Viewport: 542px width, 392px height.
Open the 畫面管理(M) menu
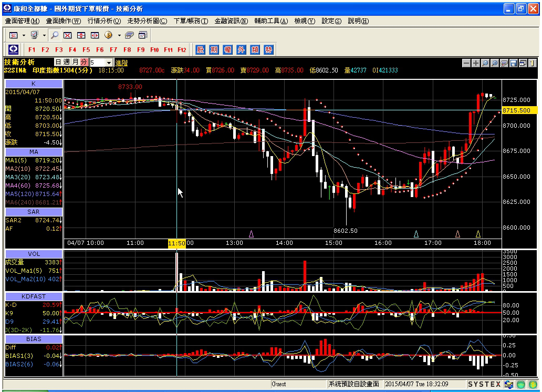(x=22, y=21)
